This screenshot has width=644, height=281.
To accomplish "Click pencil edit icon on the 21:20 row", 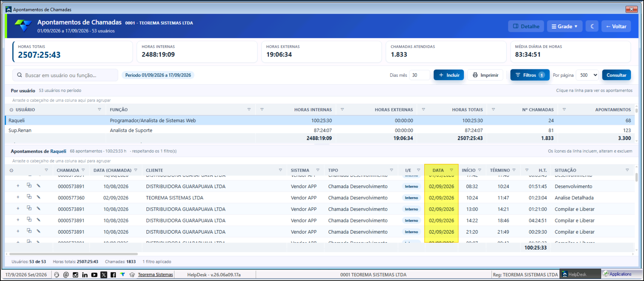I will [38, 231].
